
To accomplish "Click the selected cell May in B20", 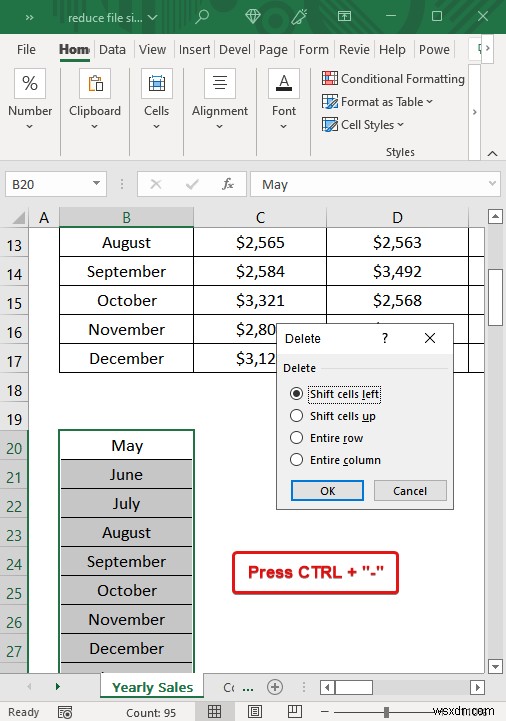I will click(x=126, y=445).
